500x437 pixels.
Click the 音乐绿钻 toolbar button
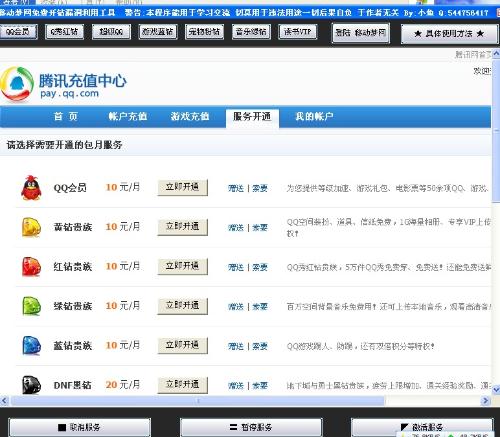coord(251,32)
